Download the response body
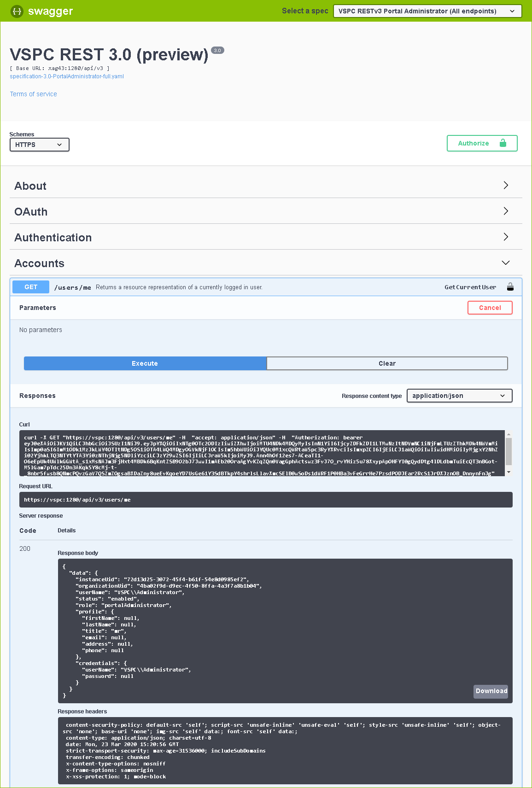Viewport: 532px width, 788px height. (x=491, y=691)
